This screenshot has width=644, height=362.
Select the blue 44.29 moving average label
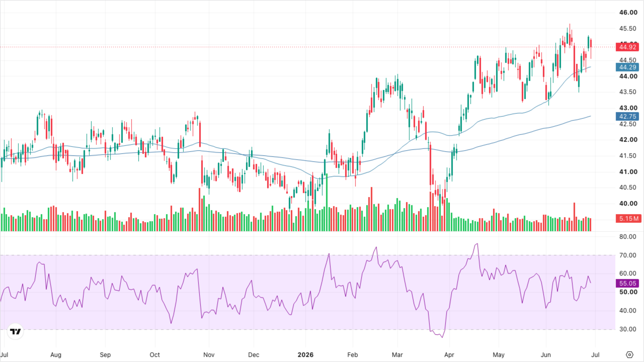point(627,67)
